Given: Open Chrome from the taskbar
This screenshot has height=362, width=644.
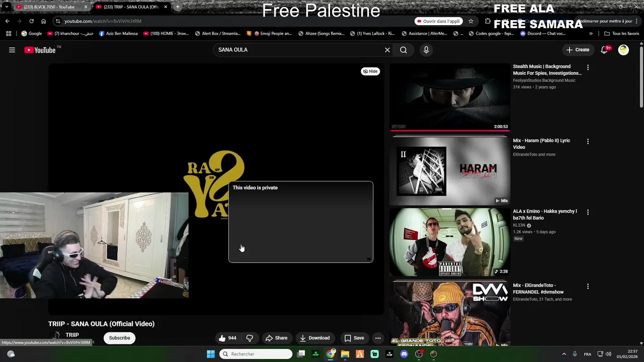Looking at the screenshot, I should click(331, 354).
